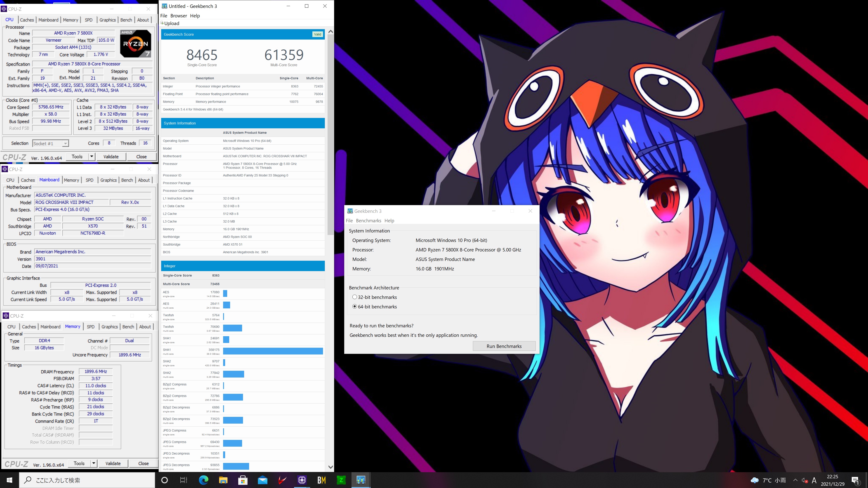Click the Cortana circle icon in taskbar
The width and height of the screenshot is (868, 488).
[x=164, y=480]
